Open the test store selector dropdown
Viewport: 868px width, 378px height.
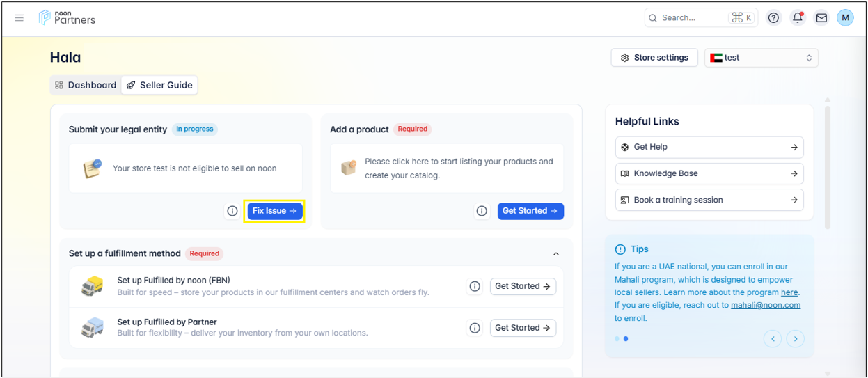tap(761, 58)
